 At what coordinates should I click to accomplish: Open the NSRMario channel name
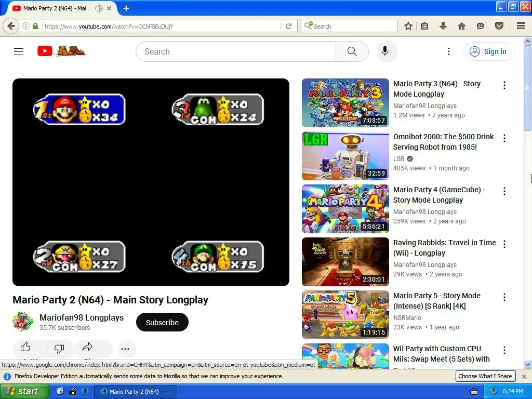click(x=407, y=317)
